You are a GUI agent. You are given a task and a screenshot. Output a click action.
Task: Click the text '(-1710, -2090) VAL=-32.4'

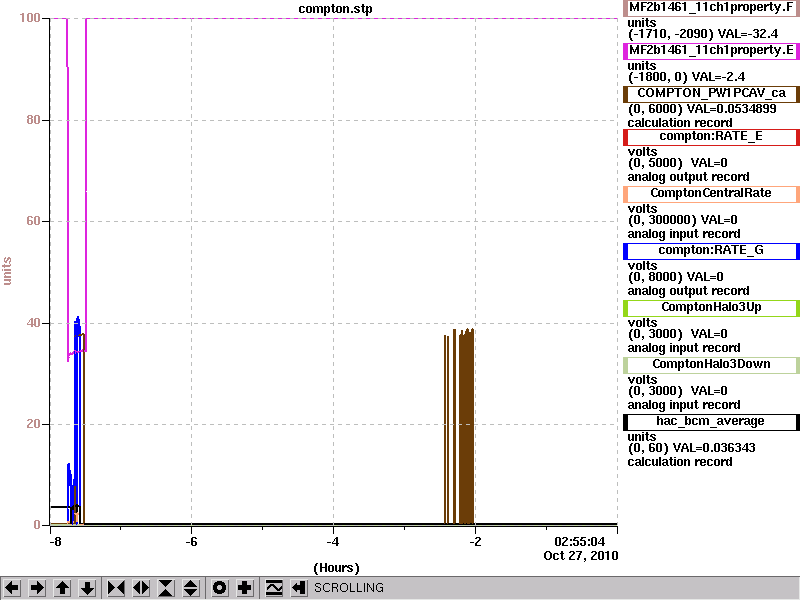click(703, 34)
